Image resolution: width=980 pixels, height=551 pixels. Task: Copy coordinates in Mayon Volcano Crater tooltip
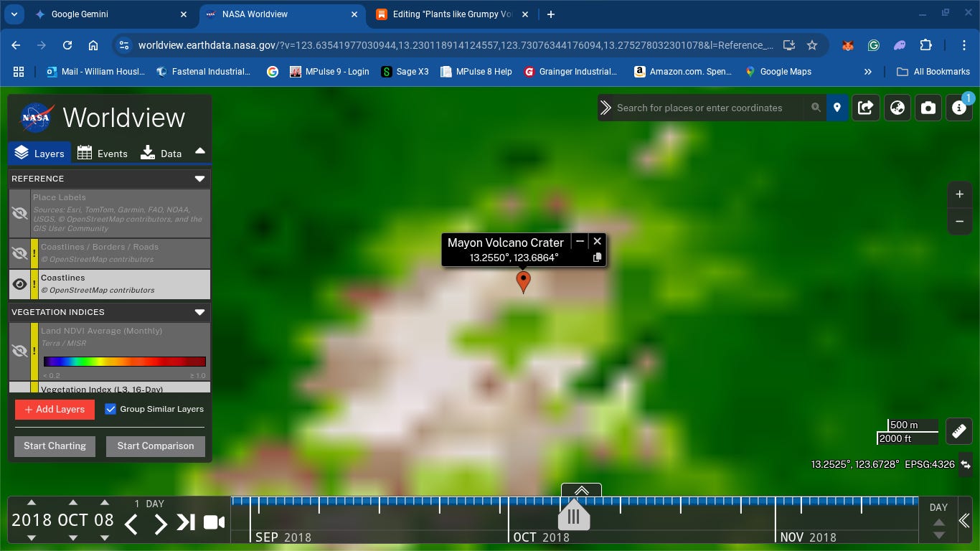coord(597,258)
